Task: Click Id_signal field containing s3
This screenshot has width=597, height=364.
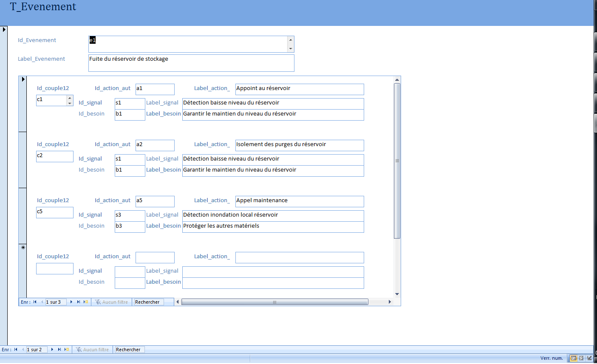Action: point(130,216)
